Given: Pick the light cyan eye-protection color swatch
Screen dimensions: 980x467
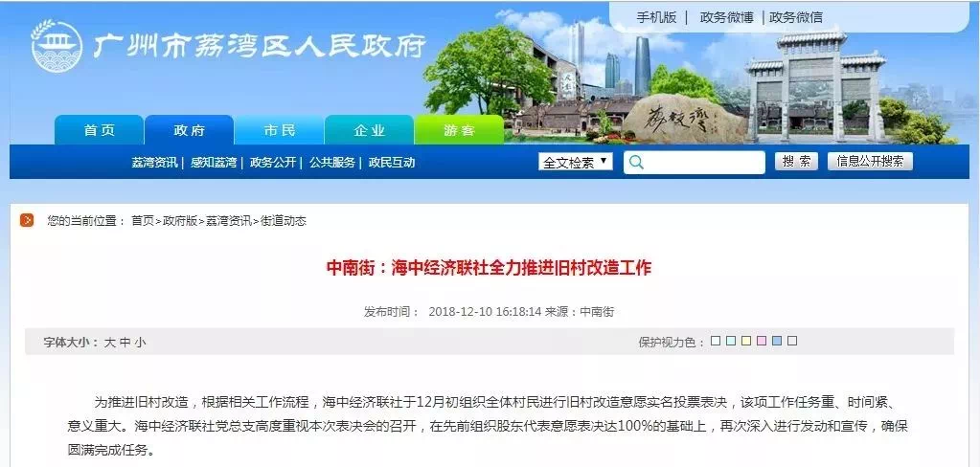Looking at the screenshot, I should (731, 341).
